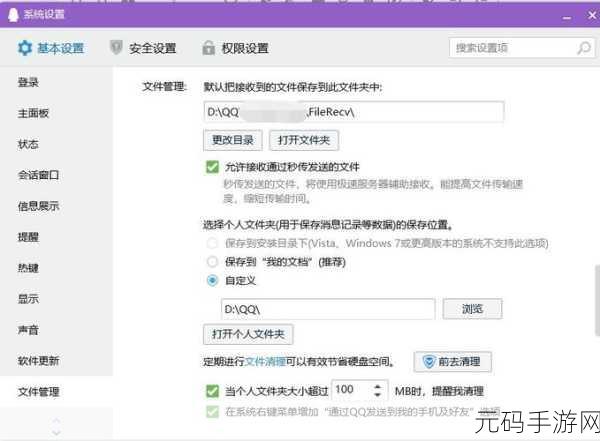Select 保存到安装目录下 radio option
The height and width of the screenshot is (441, 600).
click(212, 243)
